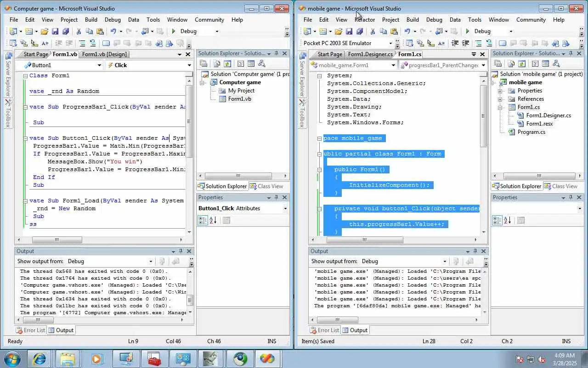The width and height of the screenshot is (588, 368).
Task: Open Debug menu in Computer game window
Action: point(113,20)
